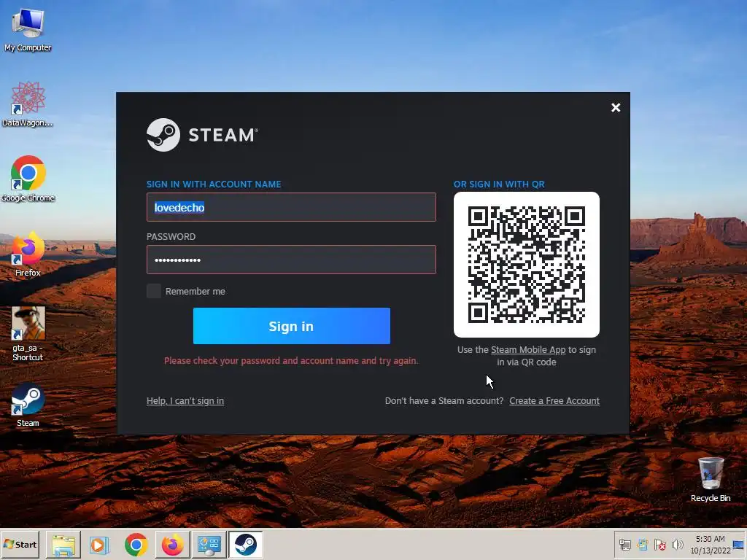Launch Google Chrome from the desktop
747x560 pixels.
click(x=28, y=179)
